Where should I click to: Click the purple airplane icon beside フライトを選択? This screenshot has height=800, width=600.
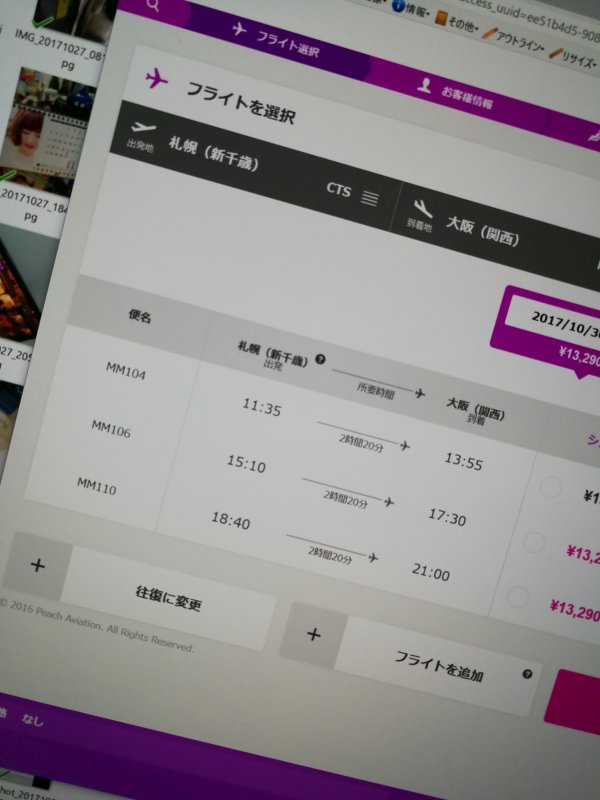pyautogui.click(x=156, y=79)
